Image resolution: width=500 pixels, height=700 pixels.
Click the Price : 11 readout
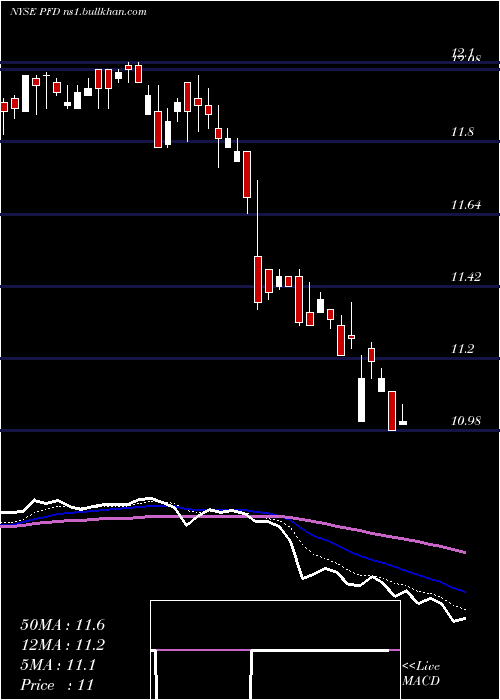57,685
